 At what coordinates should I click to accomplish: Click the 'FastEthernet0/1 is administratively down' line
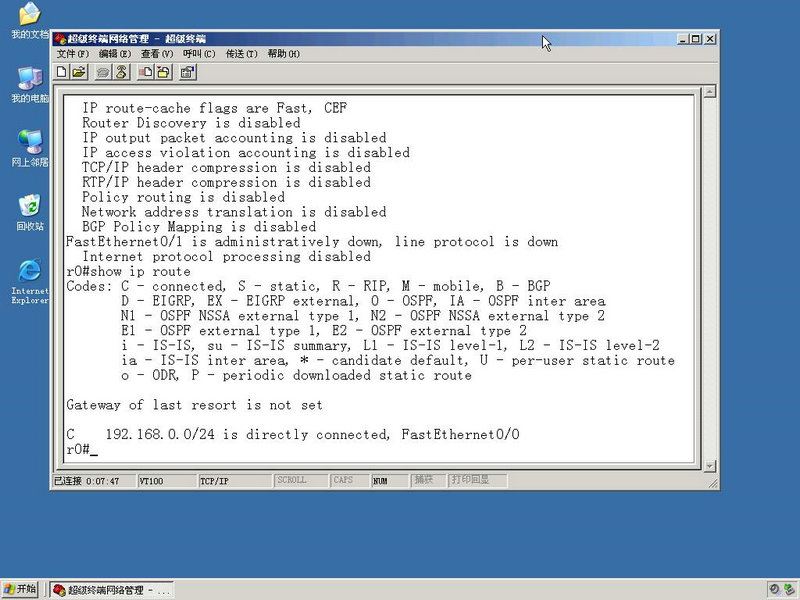[x=312, y=242]
